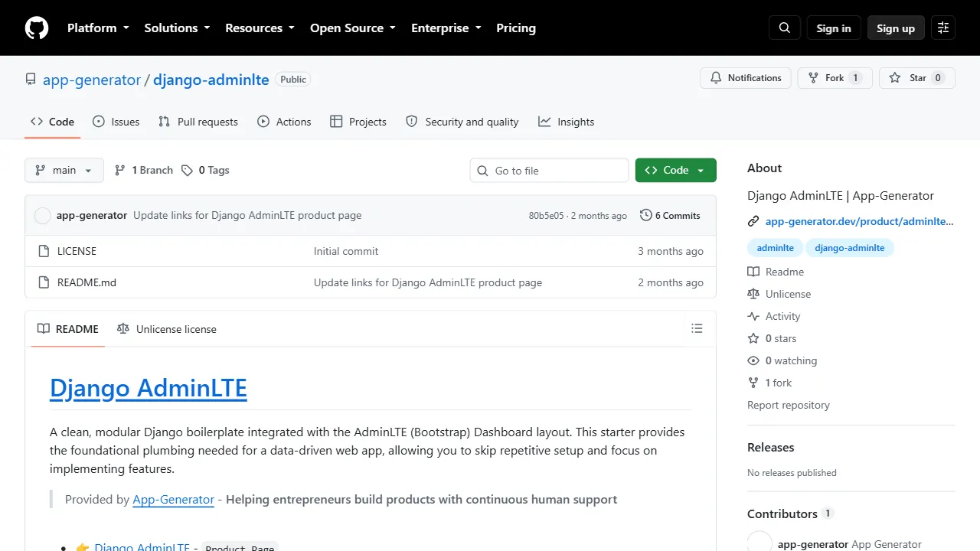Click the README.md row commit message link
The height and width of the screenshot is (551, 980).
click(428, 282)
